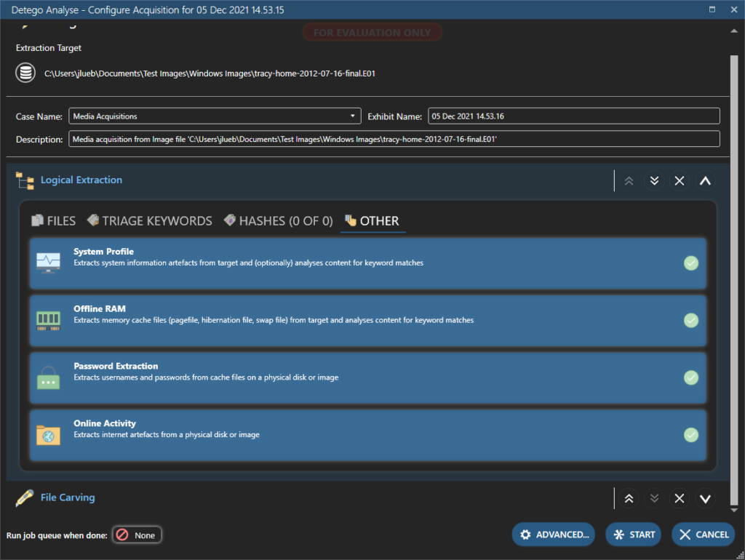Viewport: 745px width, 560px height.
Task: Click the extraction target file path
Action: click(210, 73)
